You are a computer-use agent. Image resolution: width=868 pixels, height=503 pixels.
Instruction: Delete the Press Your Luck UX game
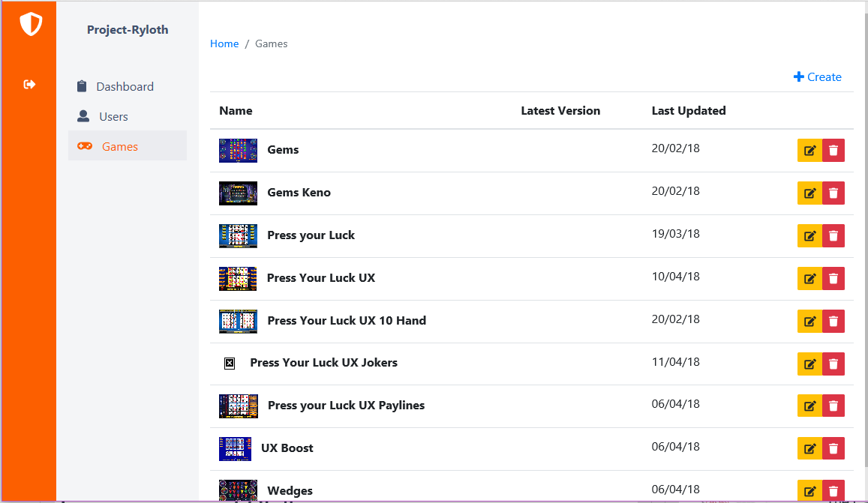click(833, 279)
